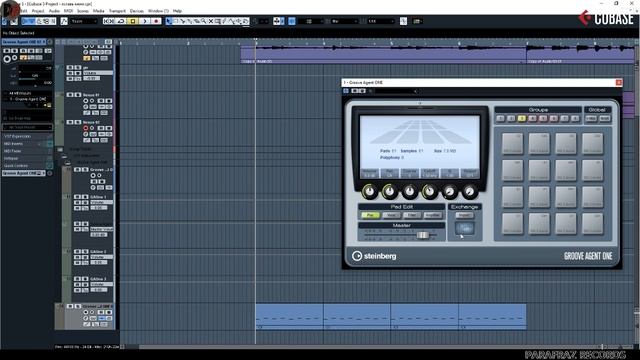640x360 pixels.
Task: Trigger the bottom-right drum pad
Action: (x=592, y=224)
